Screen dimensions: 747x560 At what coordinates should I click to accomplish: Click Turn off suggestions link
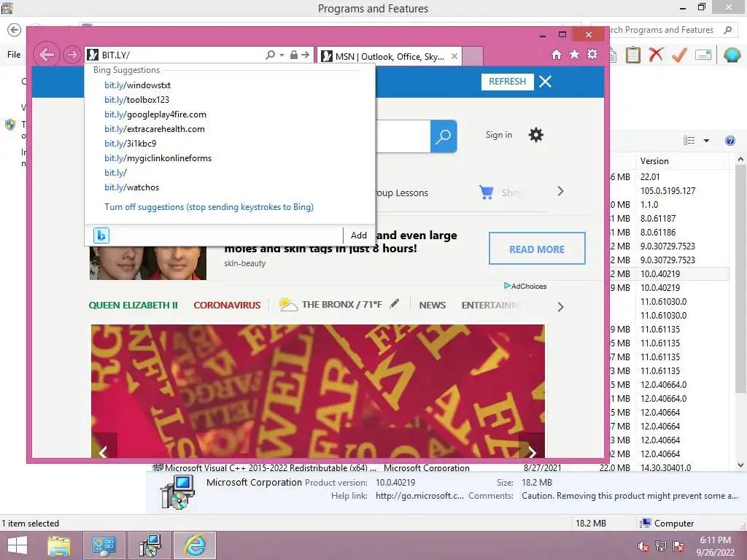tap(209, 207)
